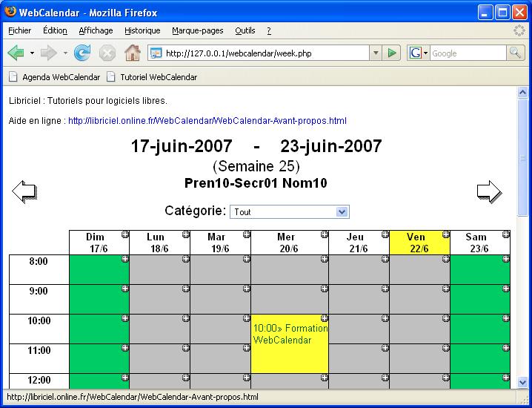Click into the URL address field
532x408 pixels.
click(x=265, y=53)
